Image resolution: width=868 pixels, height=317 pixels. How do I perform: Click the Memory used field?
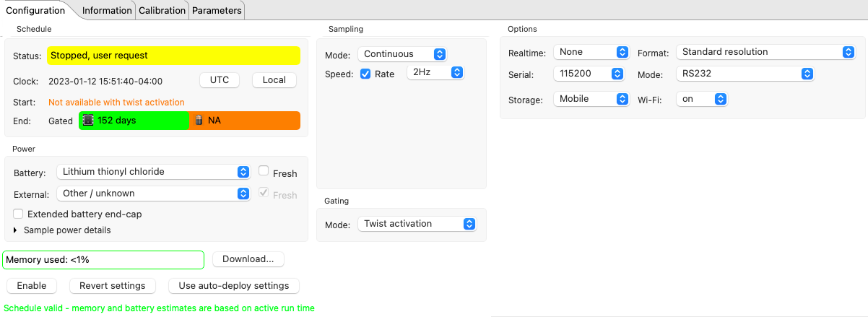pos(103,259)
